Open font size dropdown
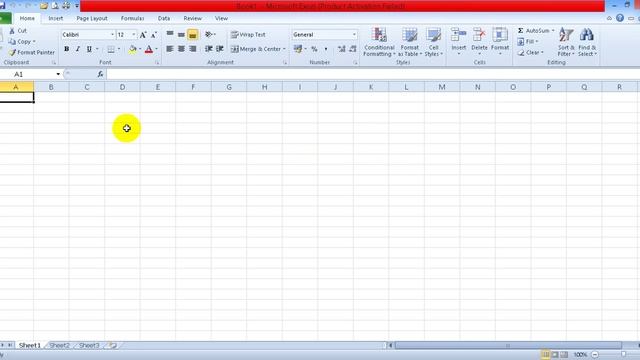This screenshot has width=640, height=360. point(133,35)
